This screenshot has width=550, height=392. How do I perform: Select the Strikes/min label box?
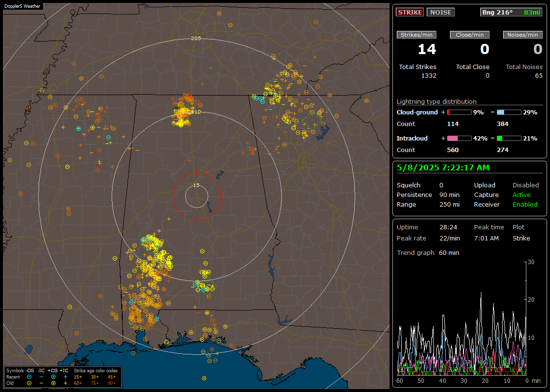416,35
